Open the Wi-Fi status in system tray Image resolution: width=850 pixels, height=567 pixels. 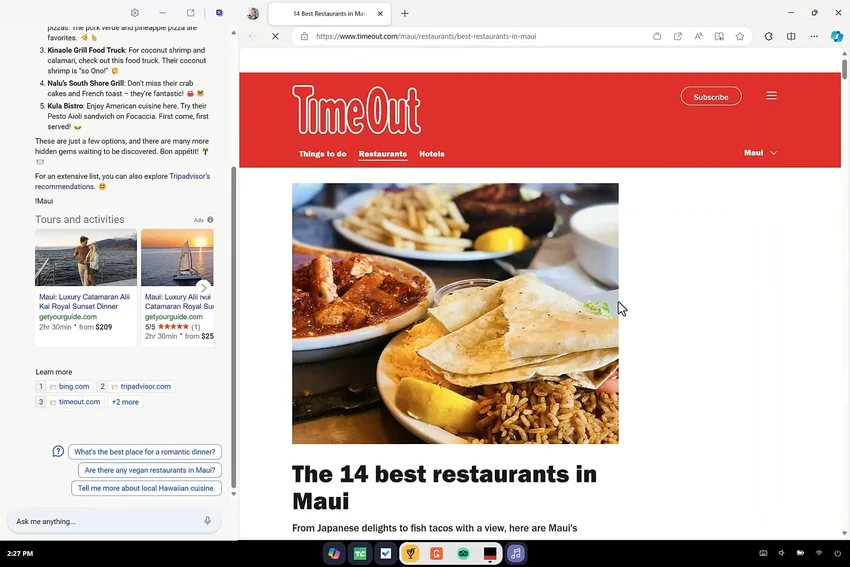[x=819, y=553]
